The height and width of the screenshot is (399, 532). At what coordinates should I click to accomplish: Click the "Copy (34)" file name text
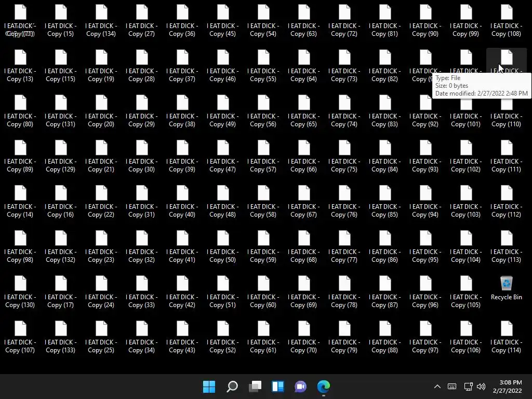click(x=142, y=350)
